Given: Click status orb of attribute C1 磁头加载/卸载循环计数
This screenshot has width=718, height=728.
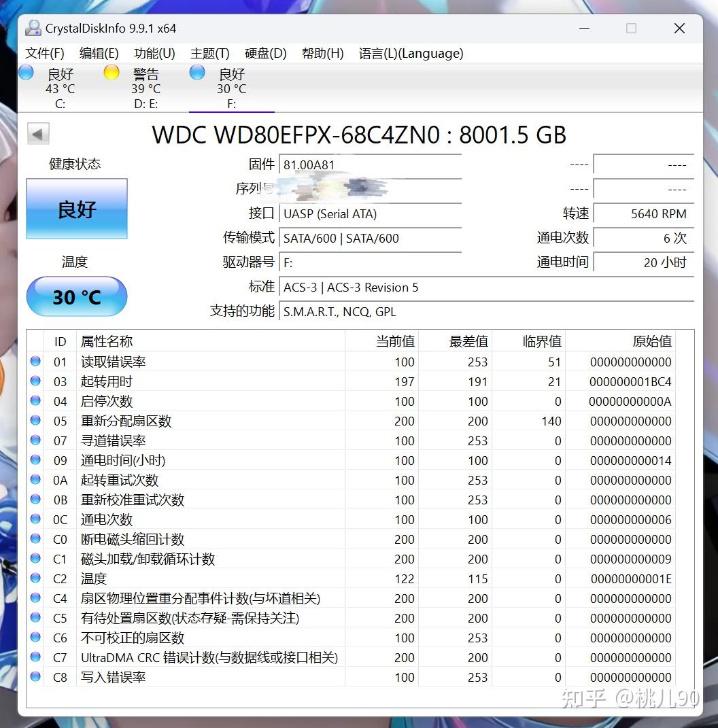Looking at the screenshot, I should [x=35, y=558].
